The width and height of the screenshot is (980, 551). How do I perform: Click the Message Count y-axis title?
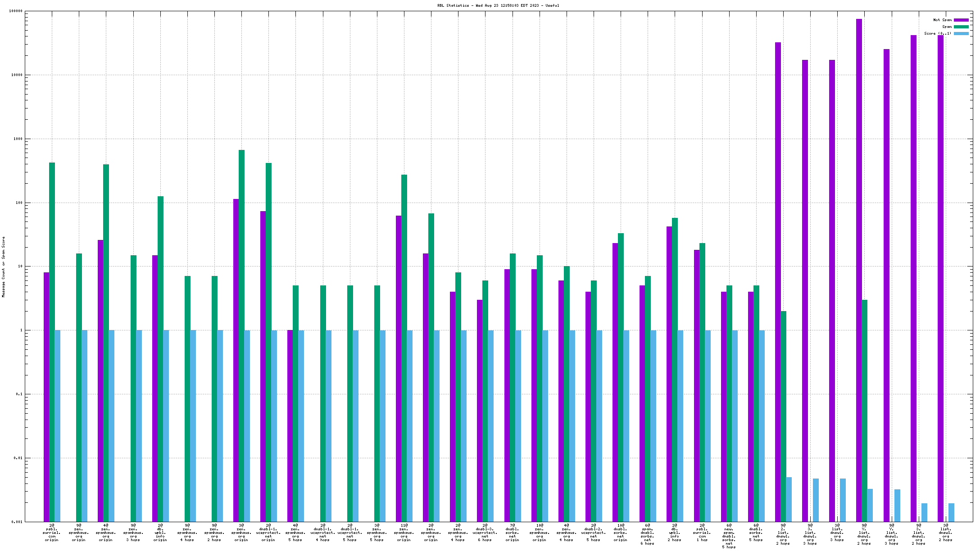[x=4, y=267]
